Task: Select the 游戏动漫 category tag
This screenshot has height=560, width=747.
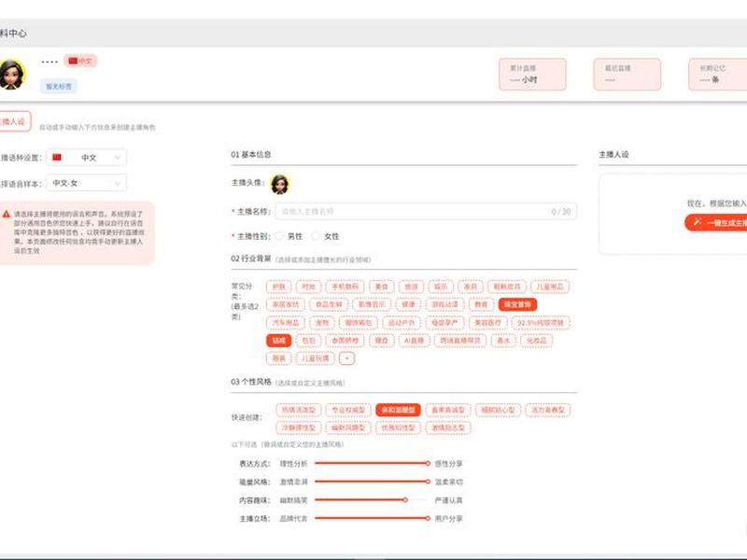Action: 444,305
